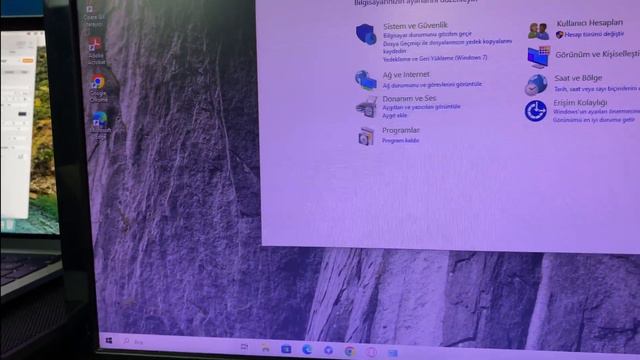Image resolution: width=640 pixels, height=360 pixels.
Task: Open the Donanım ve Ses printer icon
Action: pyautogui.click(x=366, y=107)
